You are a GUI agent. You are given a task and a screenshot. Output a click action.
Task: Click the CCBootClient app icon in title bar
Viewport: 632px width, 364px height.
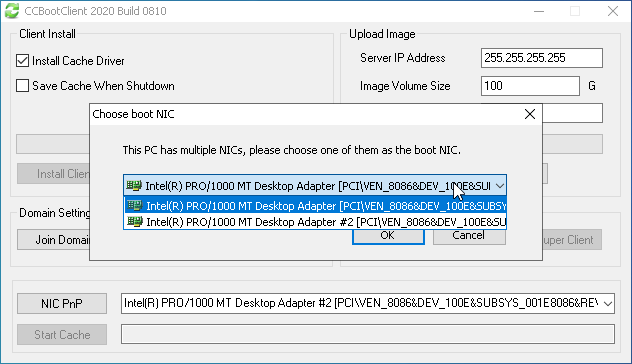click(12, 10)
